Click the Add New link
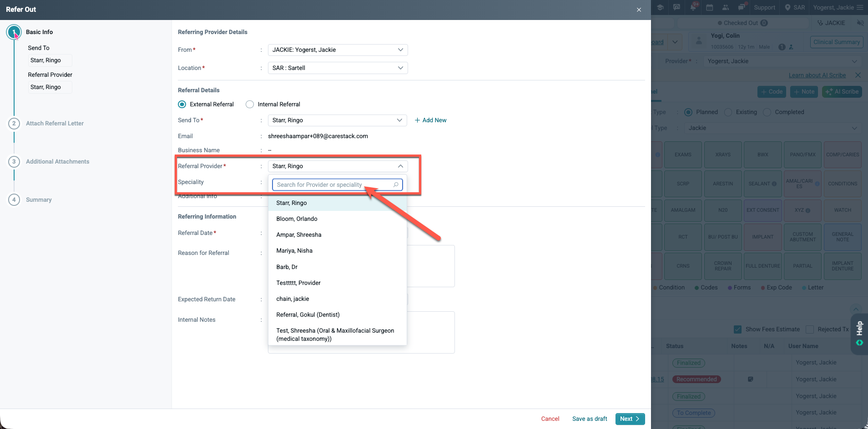 [430, 120]
